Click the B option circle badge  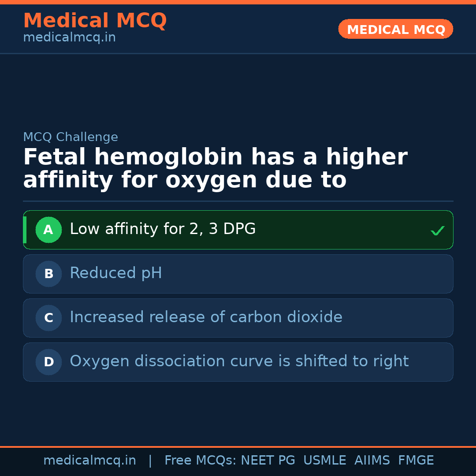[48, 274]
